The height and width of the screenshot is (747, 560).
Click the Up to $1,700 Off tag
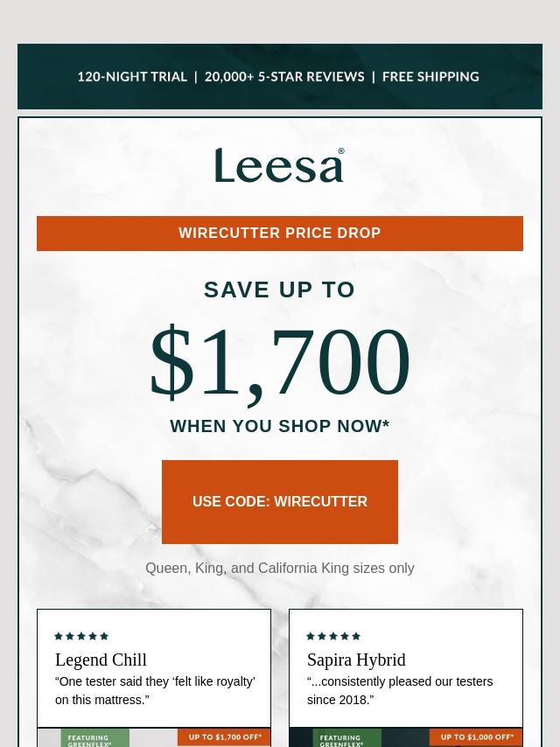pyautogui.click(x=224, y=737)
